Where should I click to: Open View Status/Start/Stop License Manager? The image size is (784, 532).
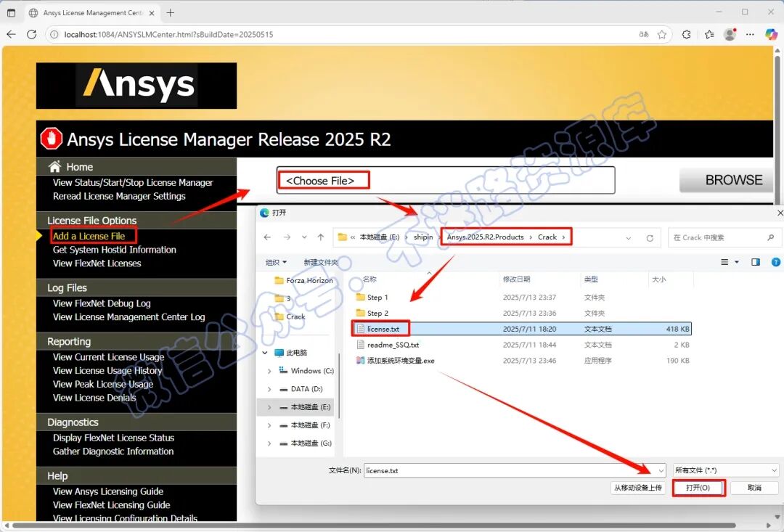(133, 182)
